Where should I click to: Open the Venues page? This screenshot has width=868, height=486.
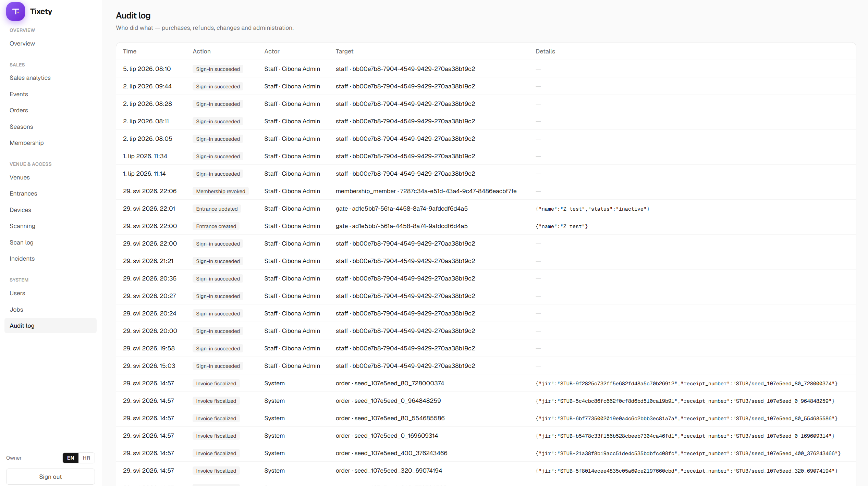coord(20,177)
